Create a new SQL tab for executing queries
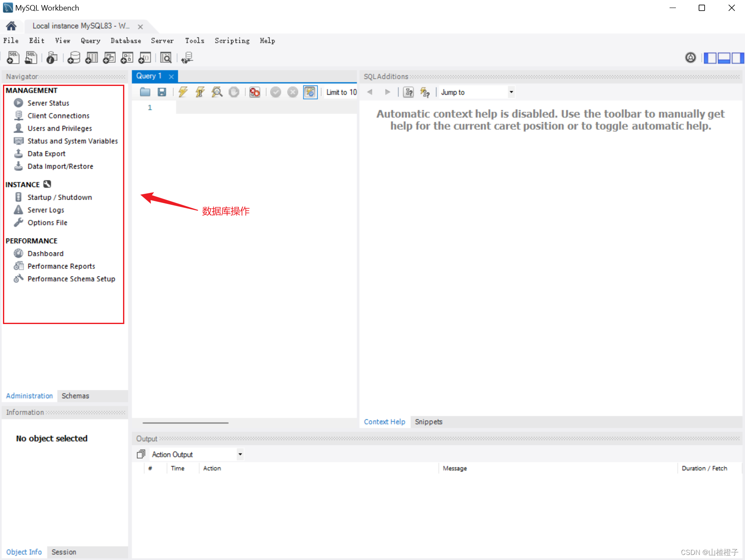Image resolution: width=745 pixels, height=560 pixels. click(x=13, y=58)
